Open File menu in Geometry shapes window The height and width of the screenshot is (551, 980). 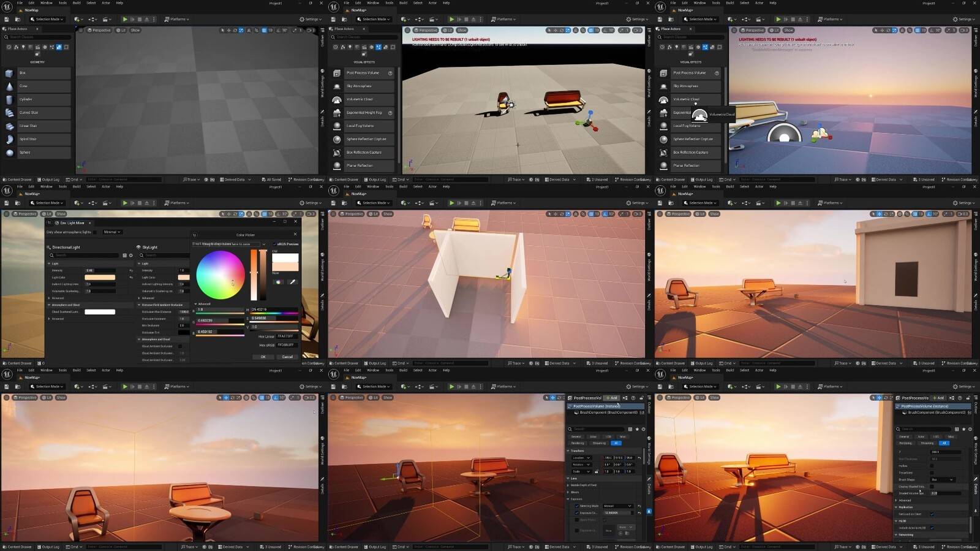point(20,3)
